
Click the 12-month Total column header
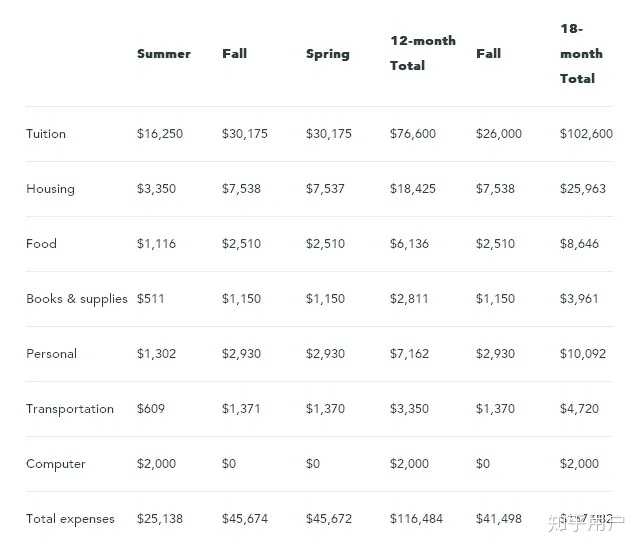(x=422, y=53)
